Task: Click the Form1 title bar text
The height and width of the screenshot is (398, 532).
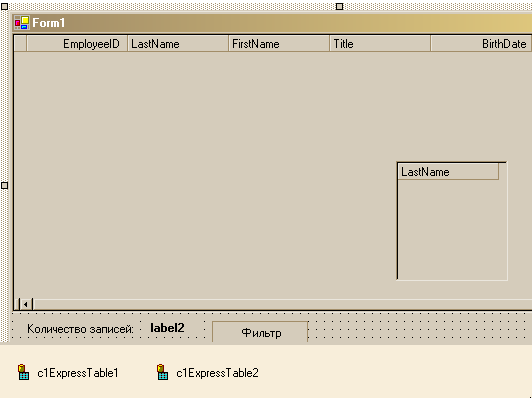Action: [x=49, y=23]
